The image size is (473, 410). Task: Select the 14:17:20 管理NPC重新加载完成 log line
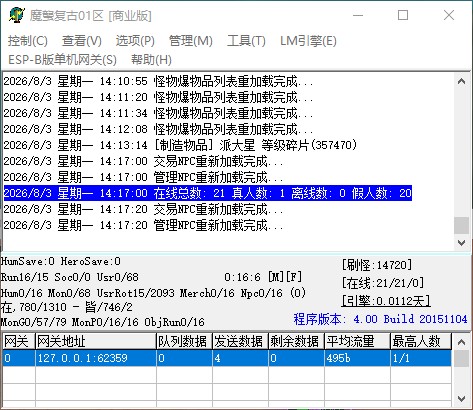(144, 225)
